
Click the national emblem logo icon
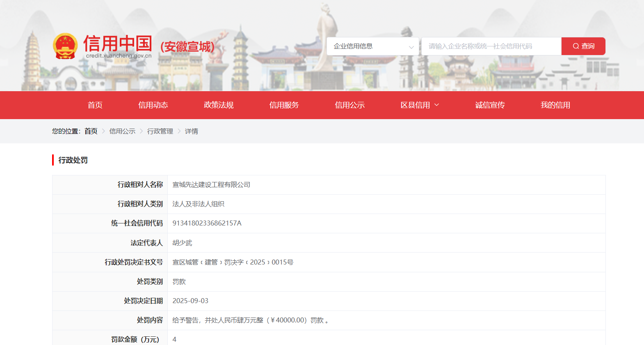65,46
